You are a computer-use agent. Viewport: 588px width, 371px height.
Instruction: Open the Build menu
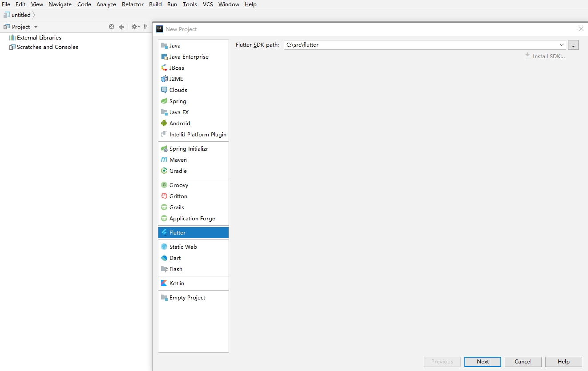click(x=155, y=4)
